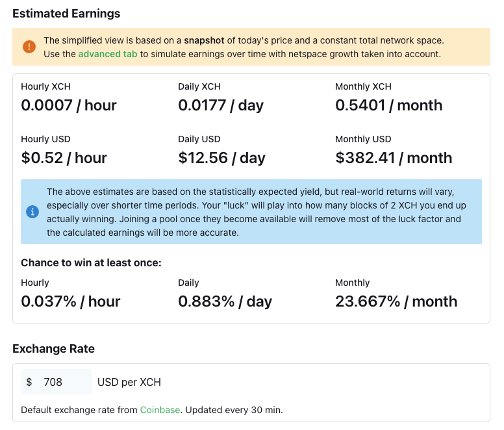Click the $0.52 / hour USD value
This screenshot has height=430, width=504.
pos(64,158)
